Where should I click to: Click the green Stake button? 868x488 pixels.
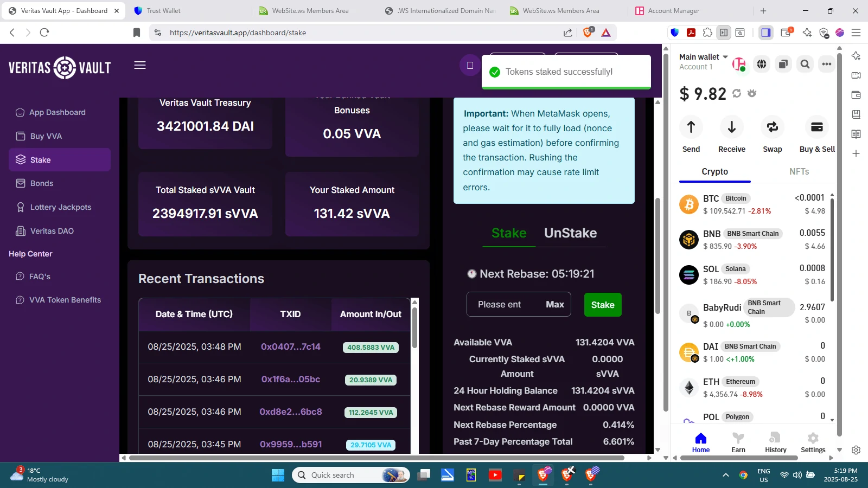point(602,305)
